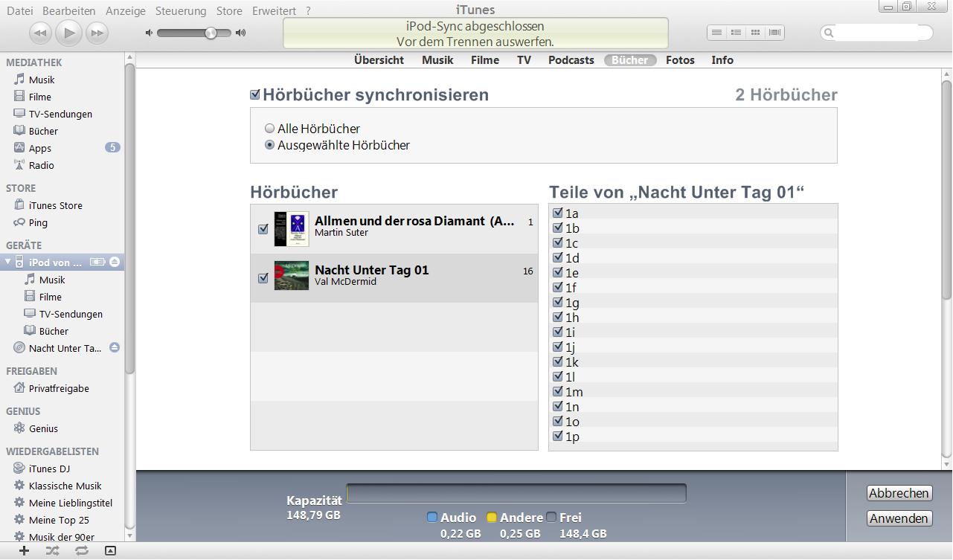The width and height of the screenshot is (953, 560).
Task: Open Apps in the sidebar
Action: click(x=40, y=148)
